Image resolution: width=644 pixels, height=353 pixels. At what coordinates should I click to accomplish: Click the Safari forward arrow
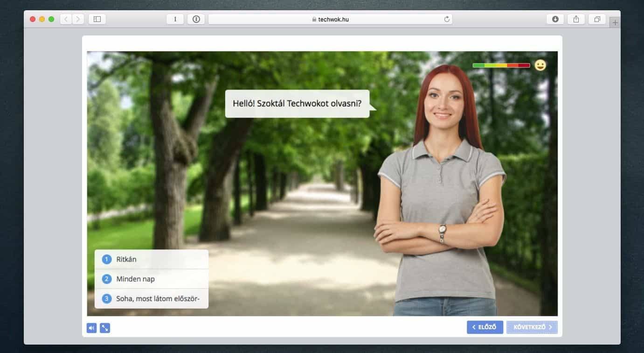(78, 19)
